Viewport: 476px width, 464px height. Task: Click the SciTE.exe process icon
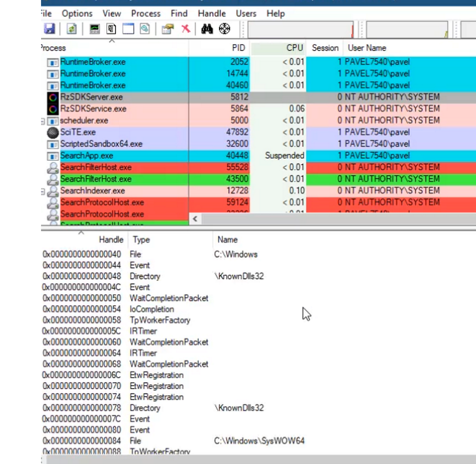pos(53,132)
